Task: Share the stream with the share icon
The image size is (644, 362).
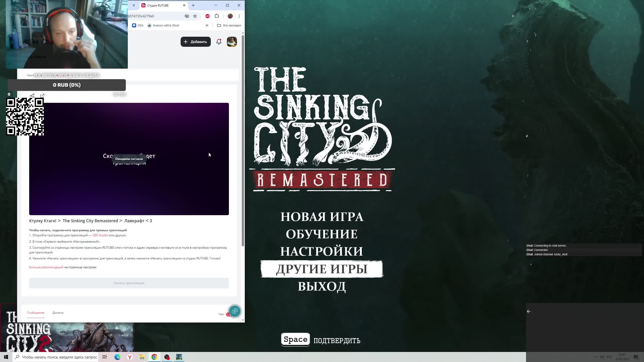Action: 32,96
